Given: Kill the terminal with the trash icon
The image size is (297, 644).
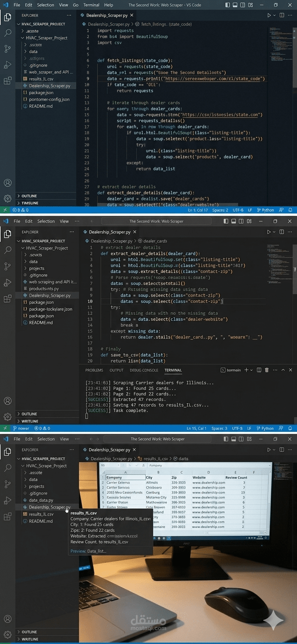Looking at the screenshot, I should coord(267,370).
